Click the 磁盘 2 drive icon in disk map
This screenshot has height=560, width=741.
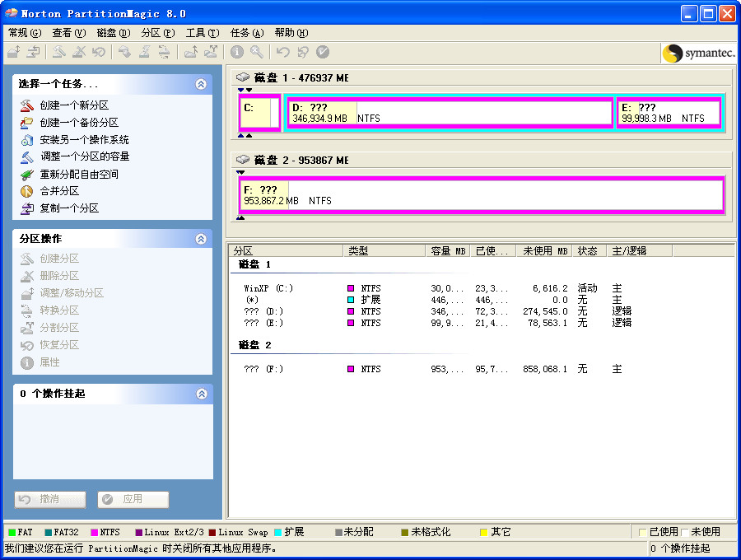point(242,160)
